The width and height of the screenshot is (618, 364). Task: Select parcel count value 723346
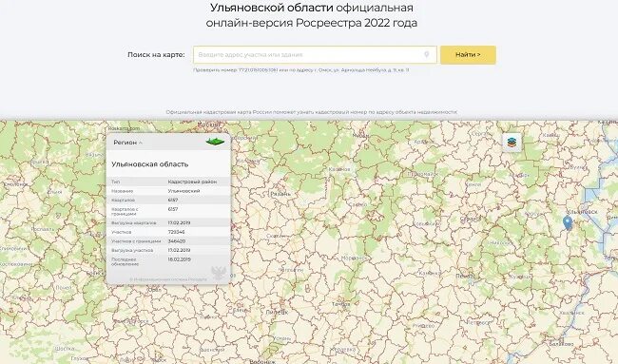(176, 232)
